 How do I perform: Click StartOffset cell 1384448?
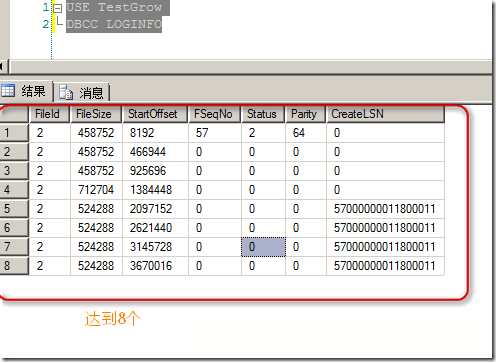(x=155, y=190)
